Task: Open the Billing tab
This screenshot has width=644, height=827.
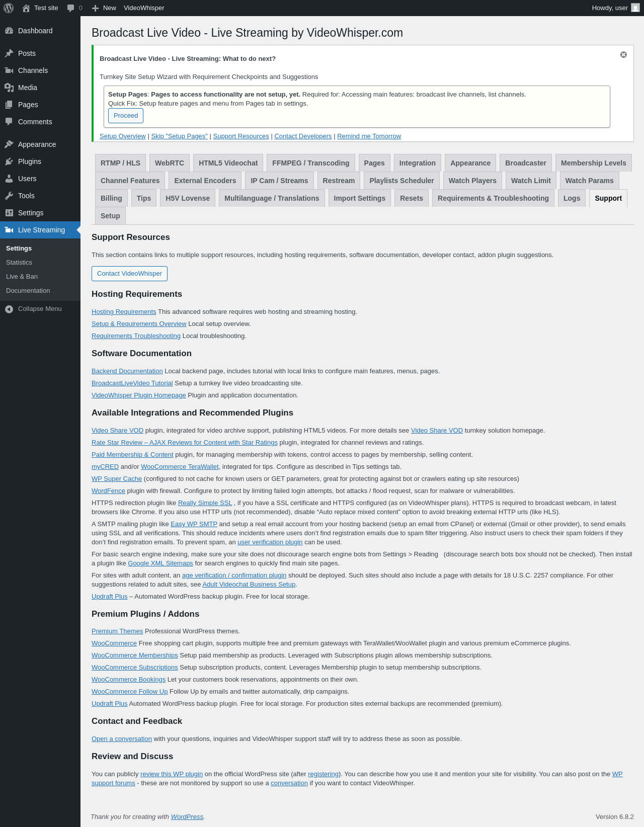Action: click(x=111, y=198)
